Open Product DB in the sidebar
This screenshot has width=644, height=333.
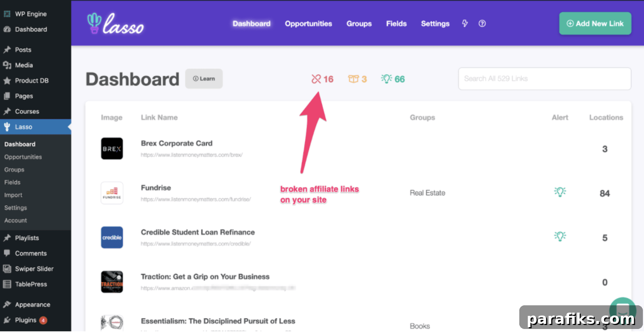[35, 81]
